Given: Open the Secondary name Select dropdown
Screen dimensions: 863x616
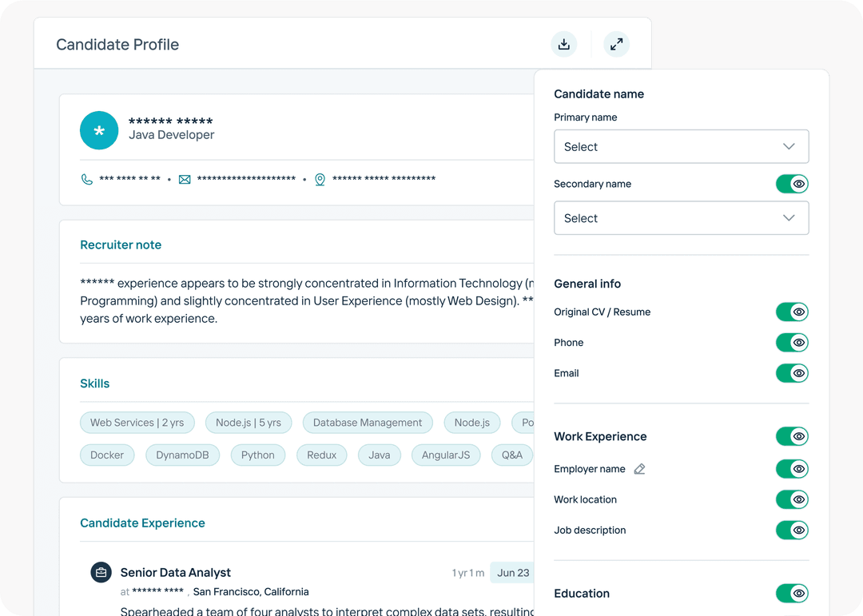Looking at the screenshot, I should 681,217.
